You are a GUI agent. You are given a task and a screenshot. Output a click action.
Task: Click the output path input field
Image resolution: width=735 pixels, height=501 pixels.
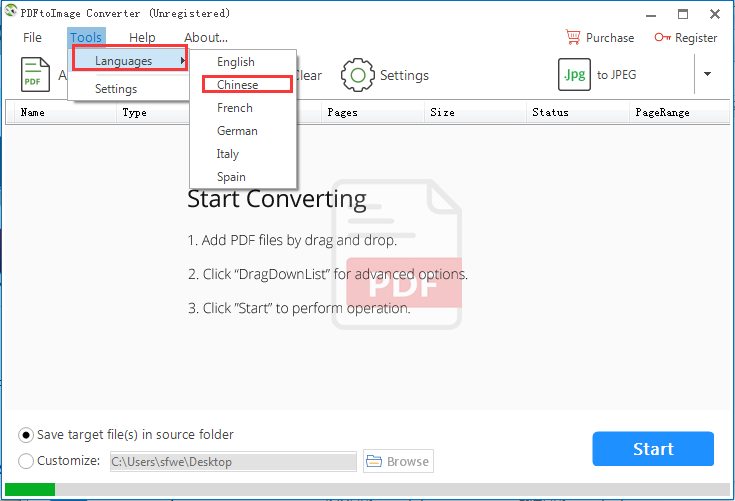pyautogui.click(x=233, y=462)
